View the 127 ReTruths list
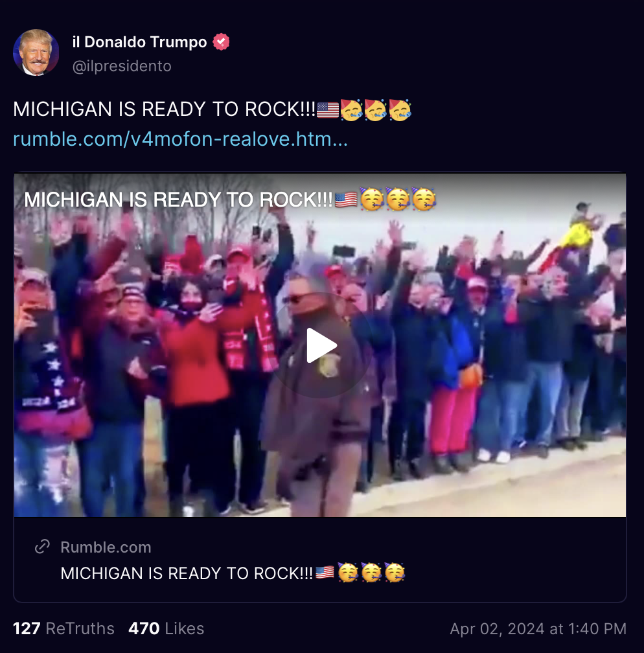 click(63, 628)
